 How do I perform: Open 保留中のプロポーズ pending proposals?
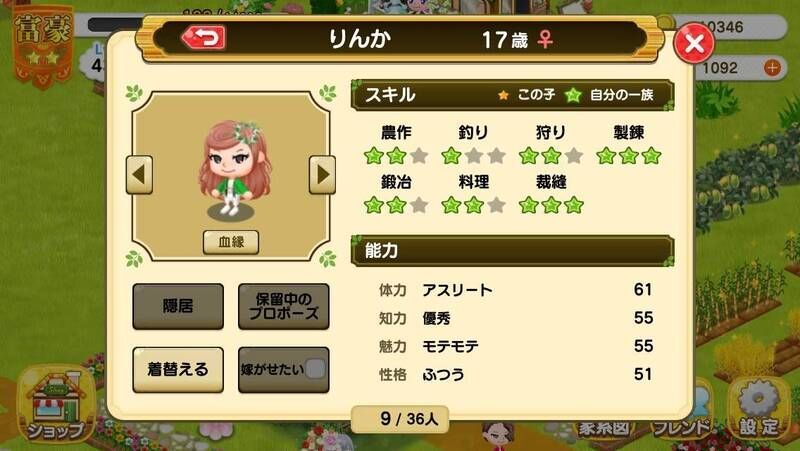click(284, 306)
